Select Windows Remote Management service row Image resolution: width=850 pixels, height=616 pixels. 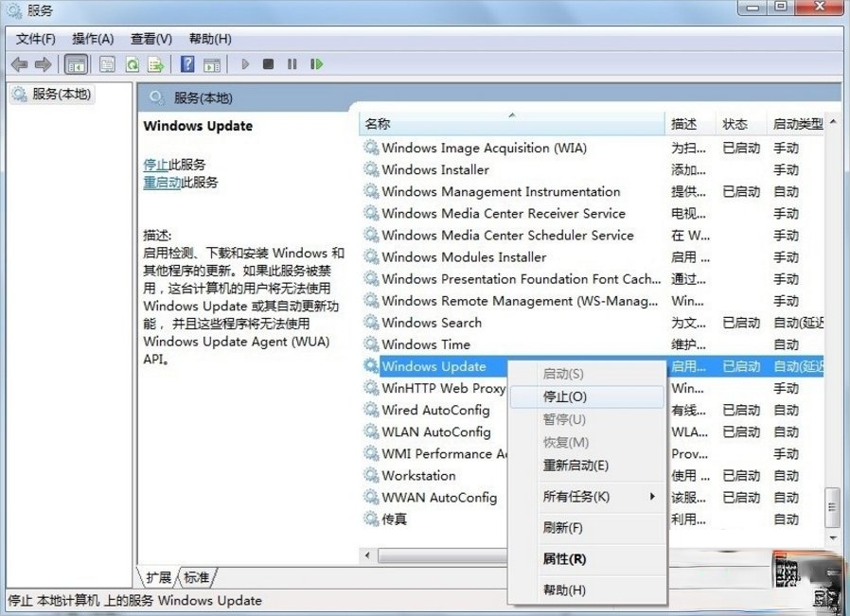520,301
